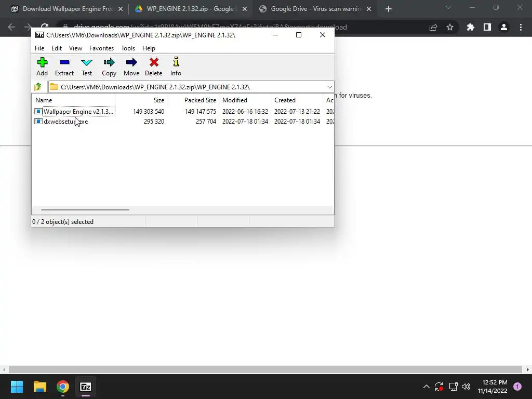
Task: Sort by Packed Size column header
Action: coord(193,100)
